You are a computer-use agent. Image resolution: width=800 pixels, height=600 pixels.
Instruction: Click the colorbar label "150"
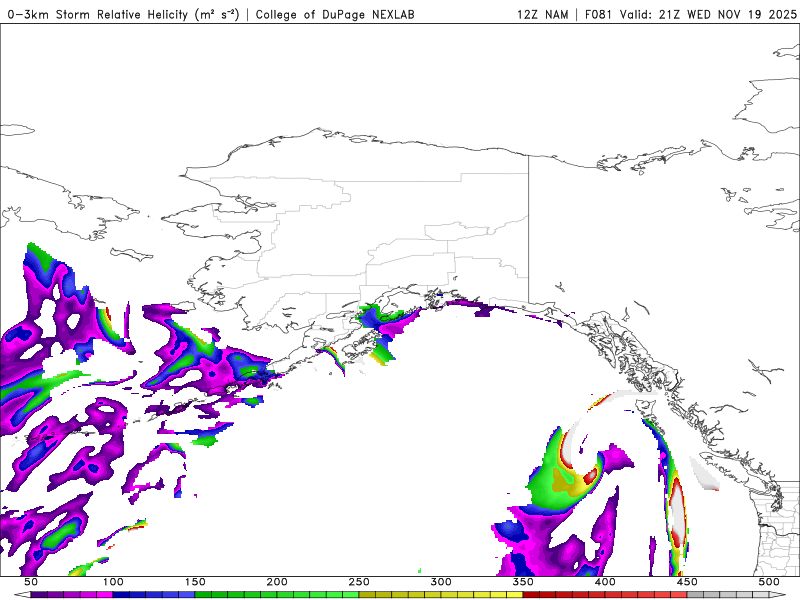[195, 582]
